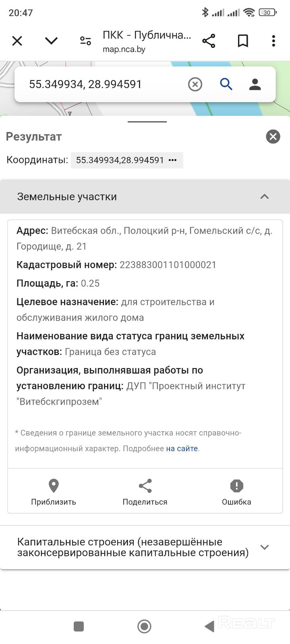Open the на сайте link

coord(182,449)
